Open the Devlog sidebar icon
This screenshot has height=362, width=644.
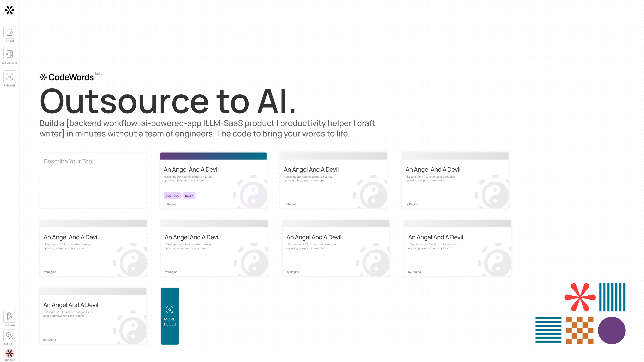(10, 316)
